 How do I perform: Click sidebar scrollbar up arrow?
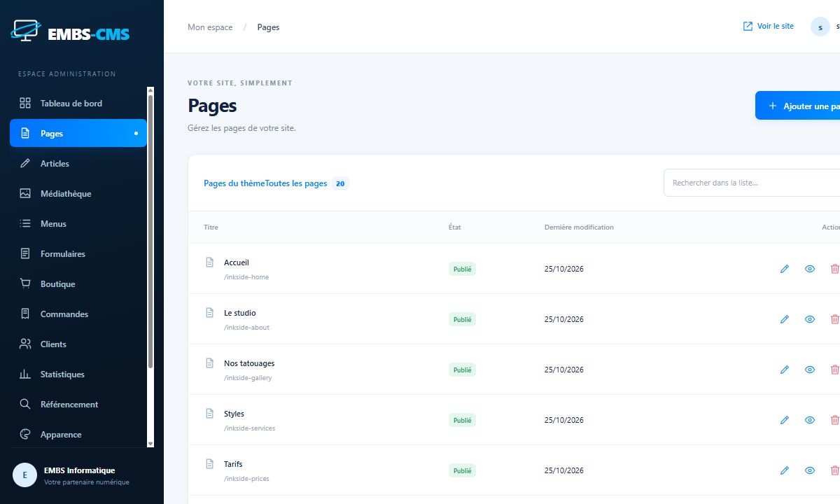150,90
